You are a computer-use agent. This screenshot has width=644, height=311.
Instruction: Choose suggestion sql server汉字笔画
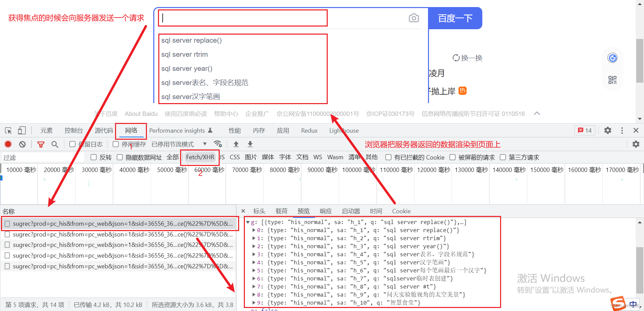tap(191, 97)
